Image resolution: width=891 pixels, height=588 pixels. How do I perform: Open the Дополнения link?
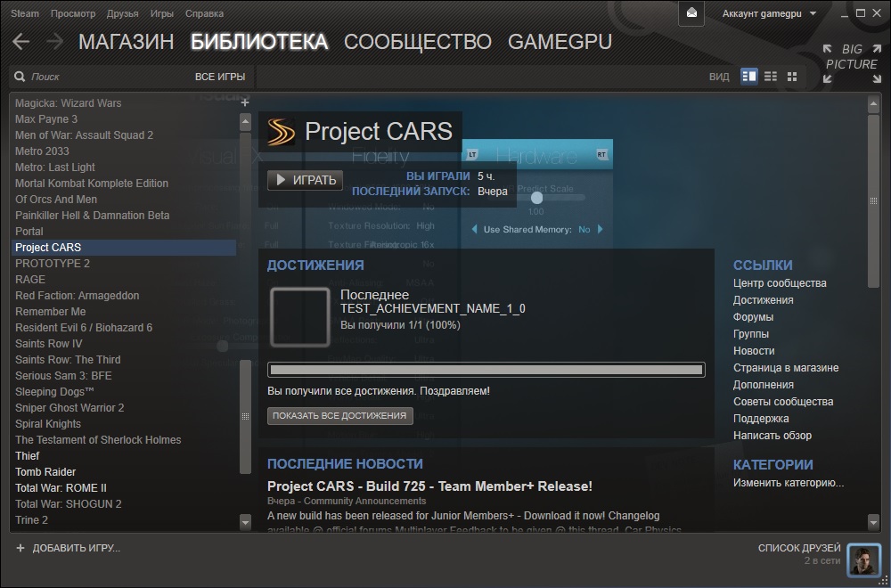pos(764,385)
